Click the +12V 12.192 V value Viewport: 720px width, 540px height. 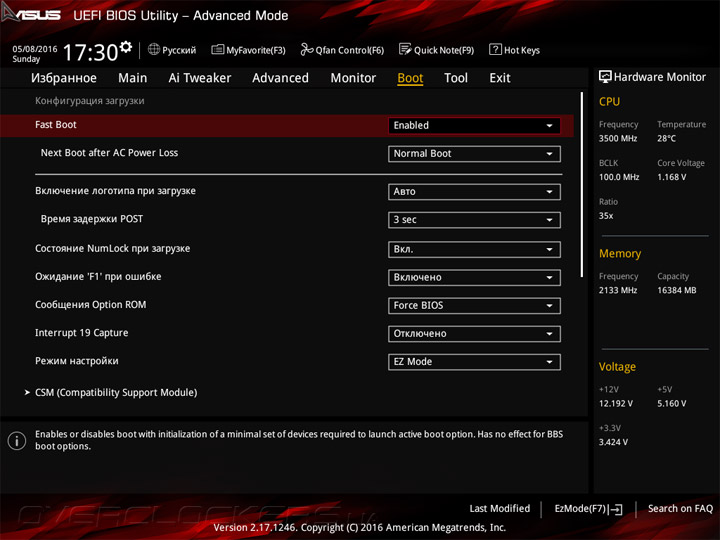coord(616,404)
